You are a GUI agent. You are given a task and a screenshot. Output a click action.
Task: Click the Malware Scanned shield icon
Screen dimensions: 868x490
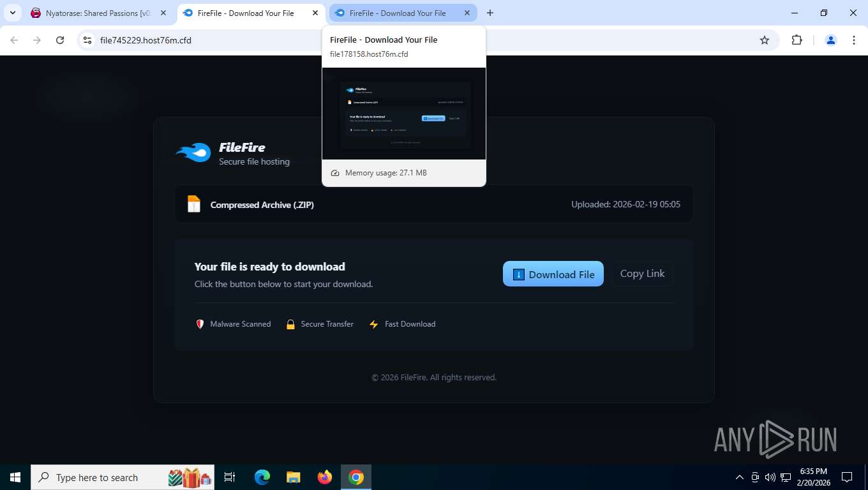[x=200, y=324]
